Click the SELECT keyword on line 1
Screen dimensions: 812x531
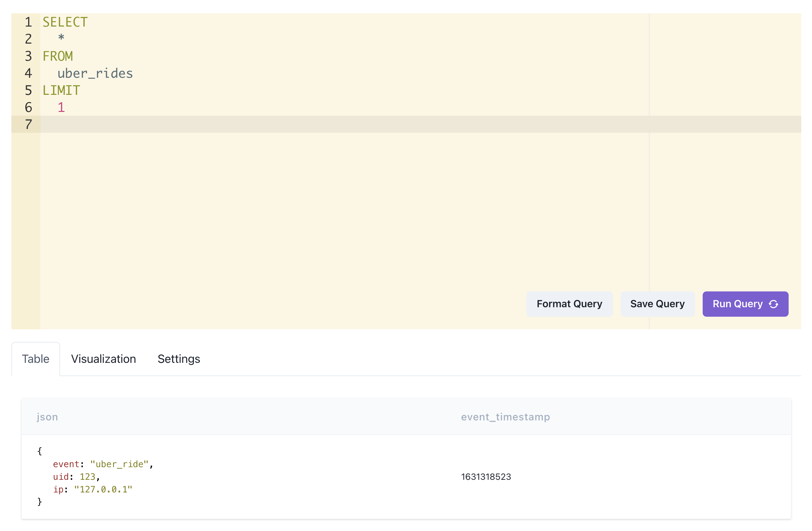tap(65, 22)
